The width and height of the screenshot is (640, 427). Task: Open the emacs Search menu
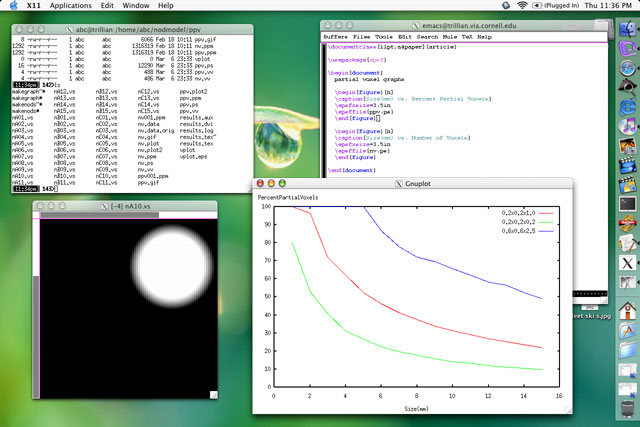click(x=427, y=36)
